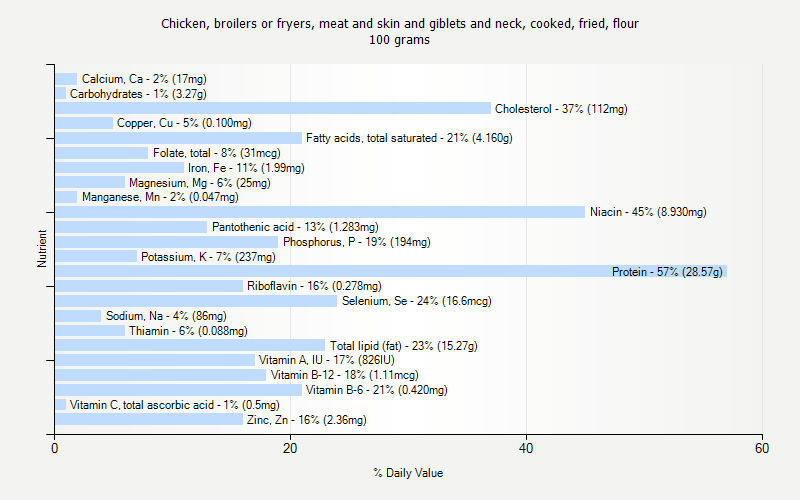Click the Pantothenic acid label
Screen dimensions: 800x500
click(295, 227)
